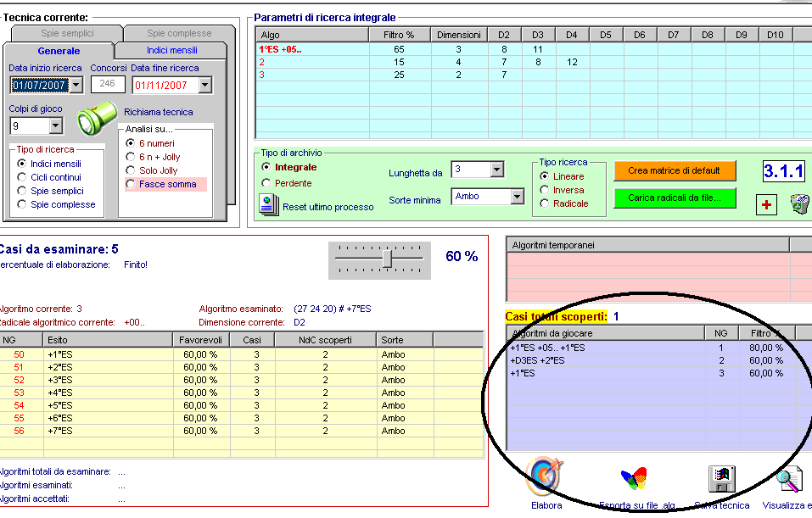This screenshot has width=812, height=518.
Task: Switch to the Generale tab
Action: pyautogui.click(x=59, y=51)
